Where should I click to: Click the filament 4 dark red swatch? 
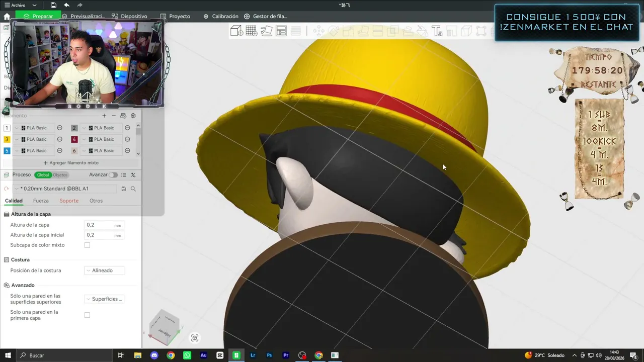tap(74, 139)
